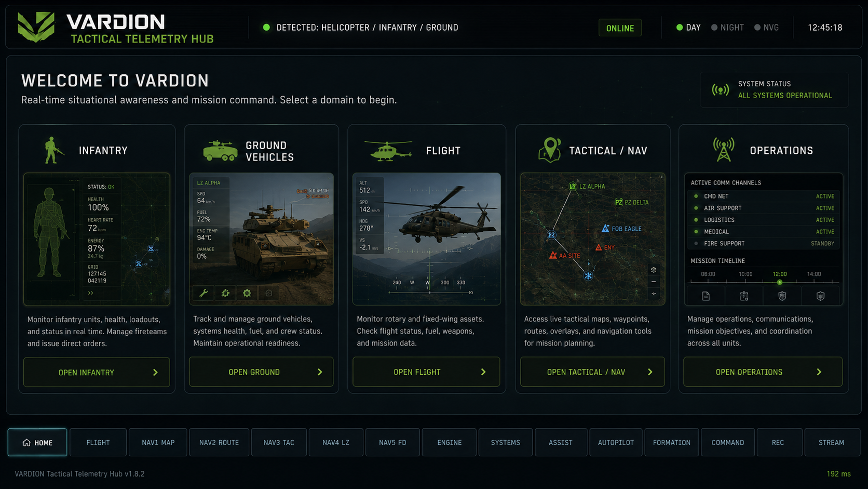Image resolution: width=868 pixels, height=489 pixels.
Task: Switch to the FLIGHT tab in bottom bar
Action: point(98,442)
